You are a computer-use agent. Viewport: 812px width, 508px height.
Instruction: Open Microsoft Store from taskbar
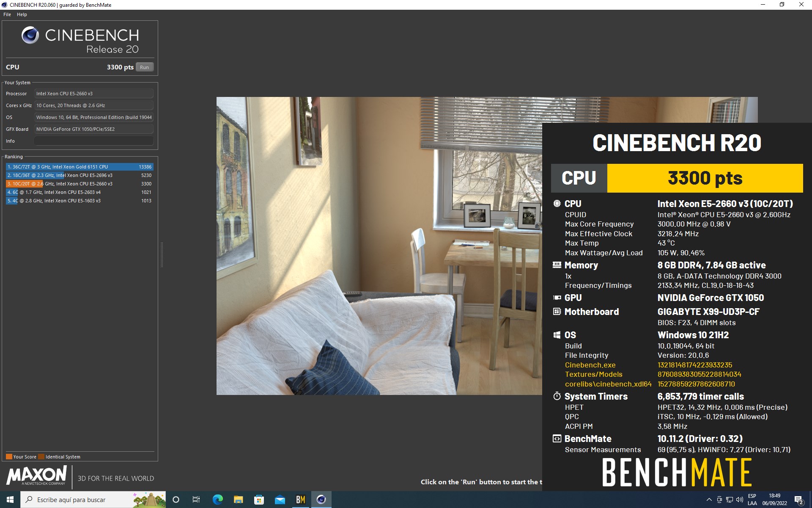pos(259,500)
